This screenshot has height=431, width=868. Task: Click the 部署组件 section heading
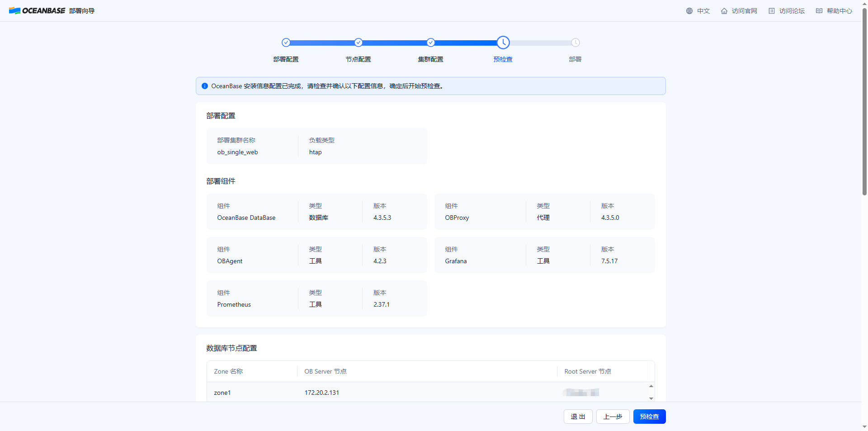[221, 181]
